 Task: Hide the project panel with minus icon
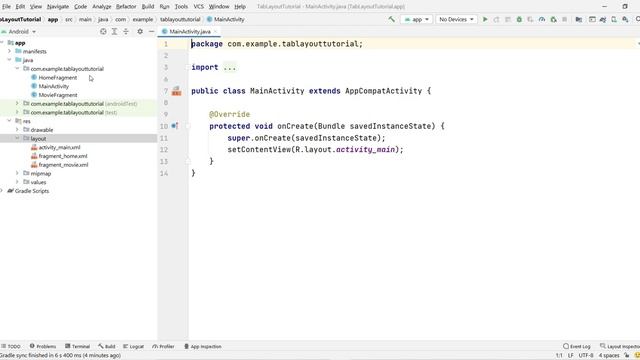[151, 31]
